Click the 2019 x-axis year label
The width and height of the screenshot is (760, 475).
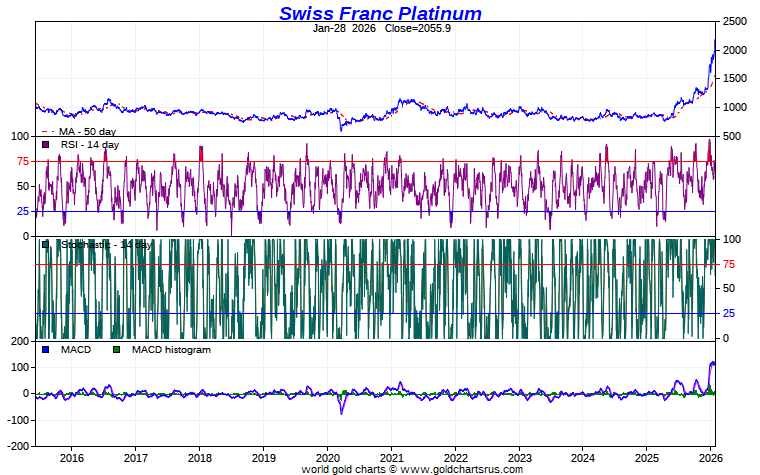[x=264, y=458]
